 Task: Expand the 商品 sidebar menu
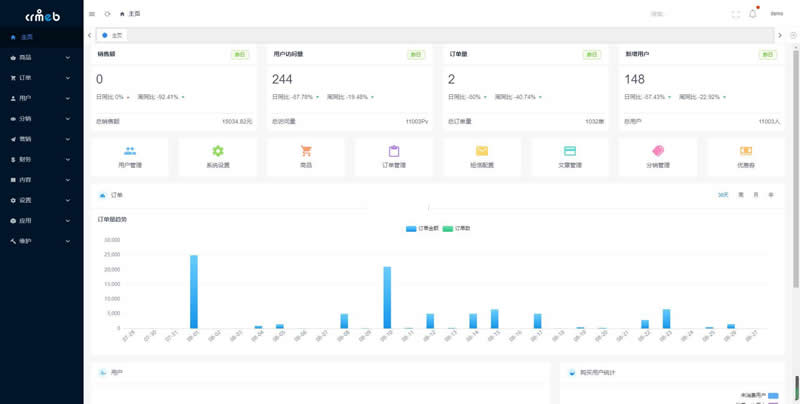click(x=41, y=58)
